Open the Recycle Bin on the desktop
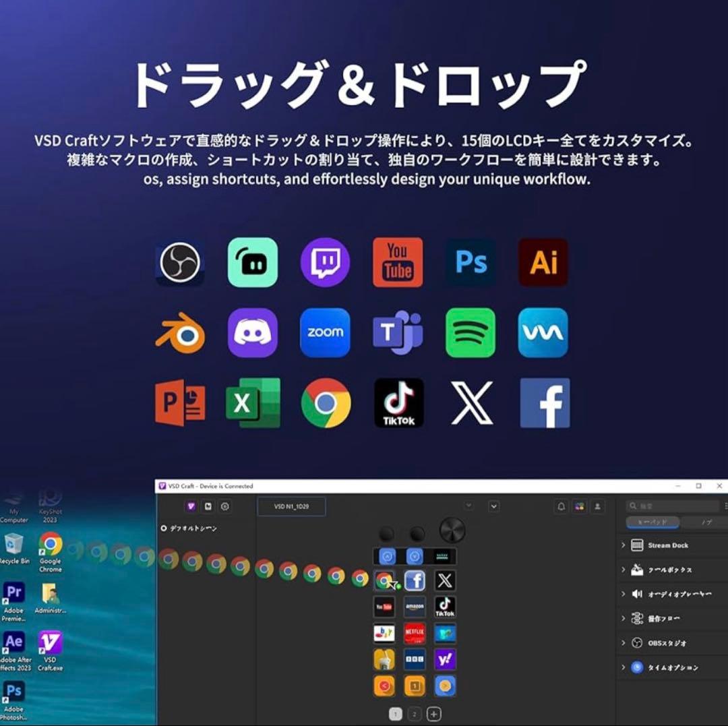 pos(14,549)
